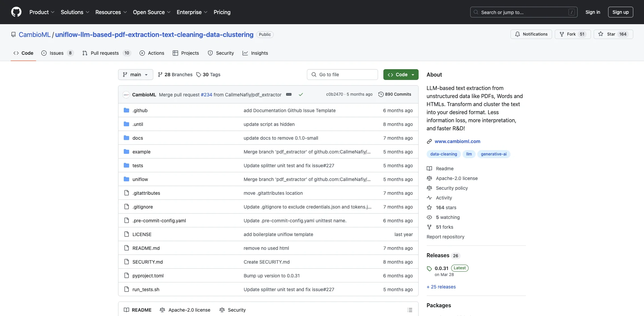Open the .gitattributes file
644x316 pixels.
tap(146, 193)
